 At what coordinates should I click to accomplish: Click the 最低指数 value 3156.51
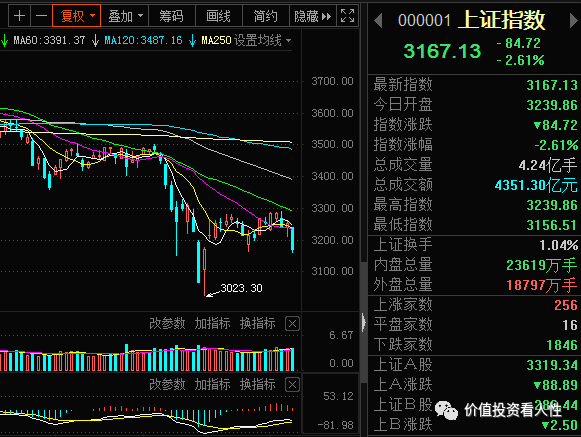(552, 225)
